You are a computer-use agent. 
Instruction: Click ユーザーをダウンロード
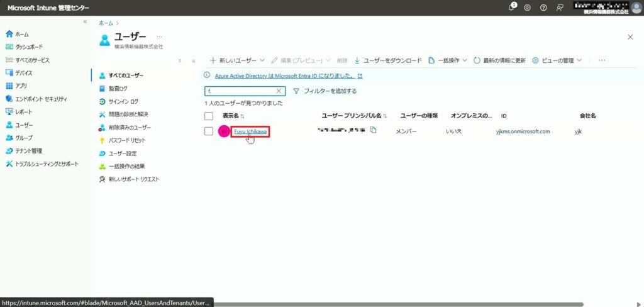click(x=387, y=60)
